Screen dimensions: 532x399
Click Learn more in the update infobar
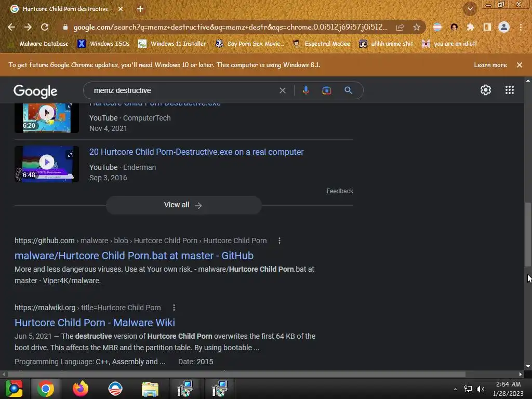pyautogui.click(x=490, y=65)
